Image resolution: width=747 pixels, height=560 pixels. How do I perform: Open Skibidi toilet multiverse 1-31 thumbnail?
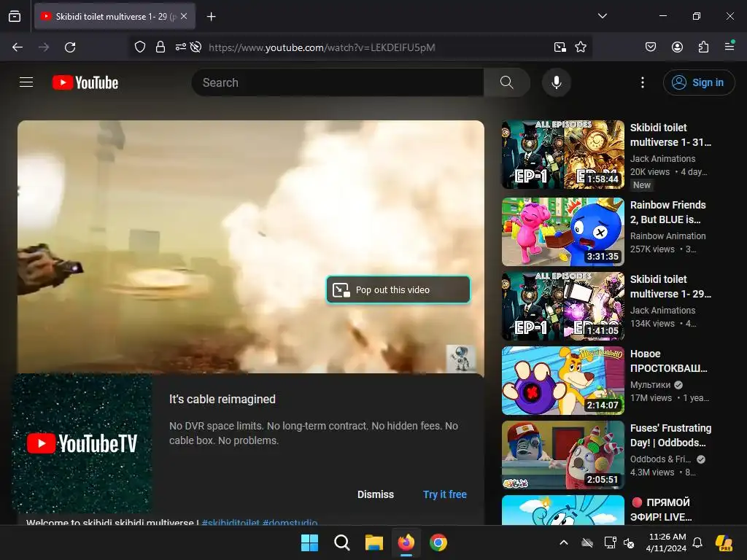(x=562, y=155)
